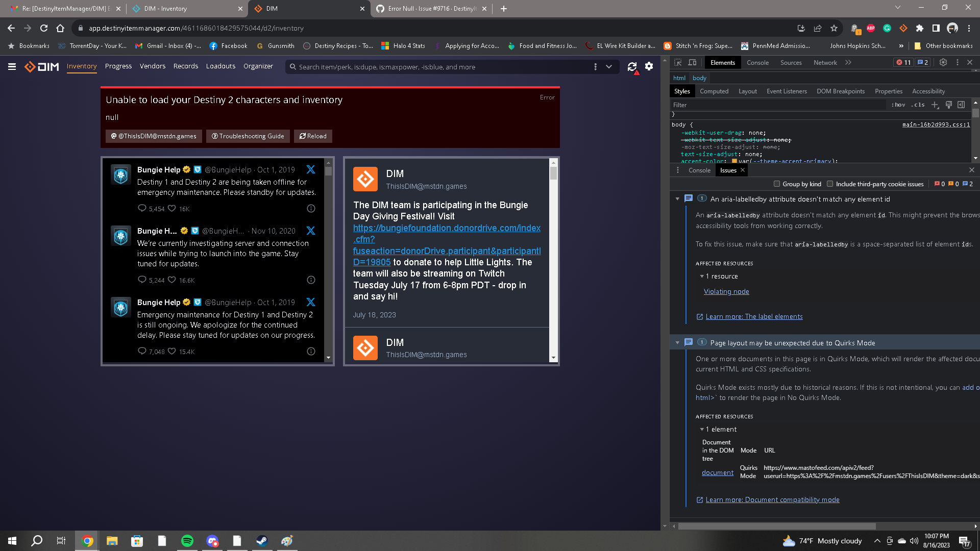Open the DIM hamburger menu
This screenshot has width=980, height=551.
(11, 66)
